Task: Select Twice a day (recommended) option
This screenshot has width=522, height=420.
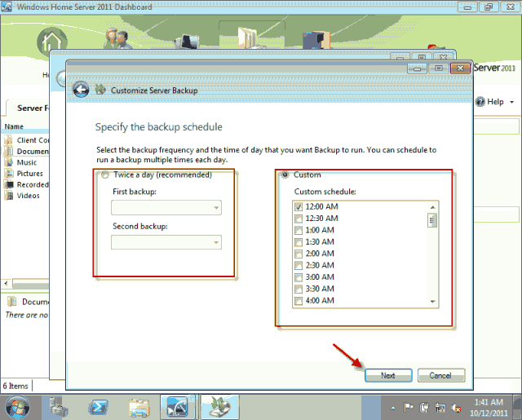Action: (x=105, y=175)
